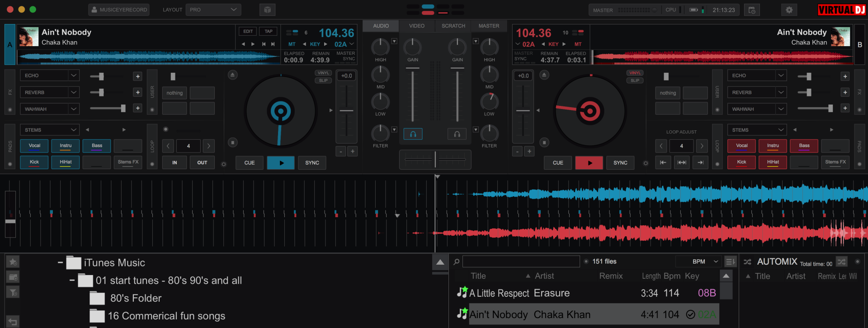
Task: Click the mixer crossfader
Action: point(435,159)
